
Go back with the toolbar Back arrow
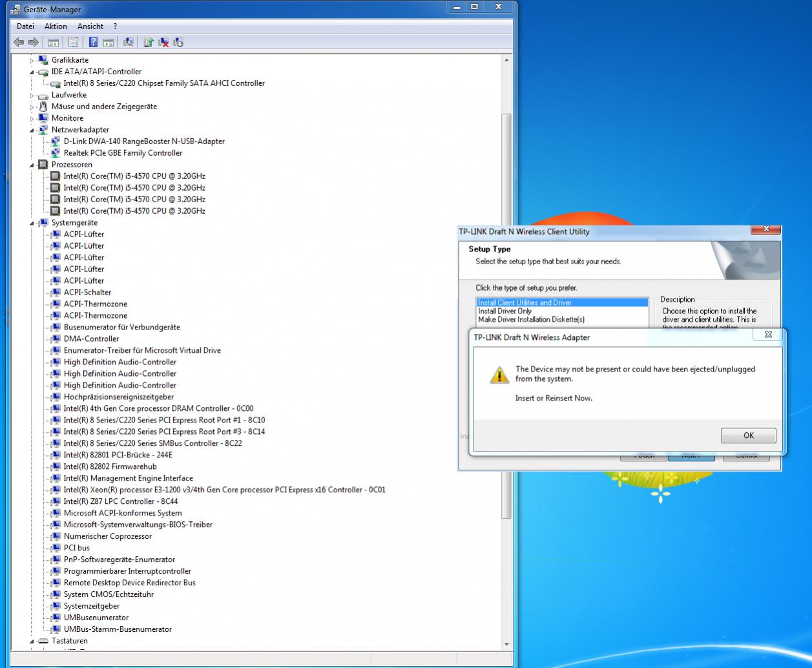(19, 43)
